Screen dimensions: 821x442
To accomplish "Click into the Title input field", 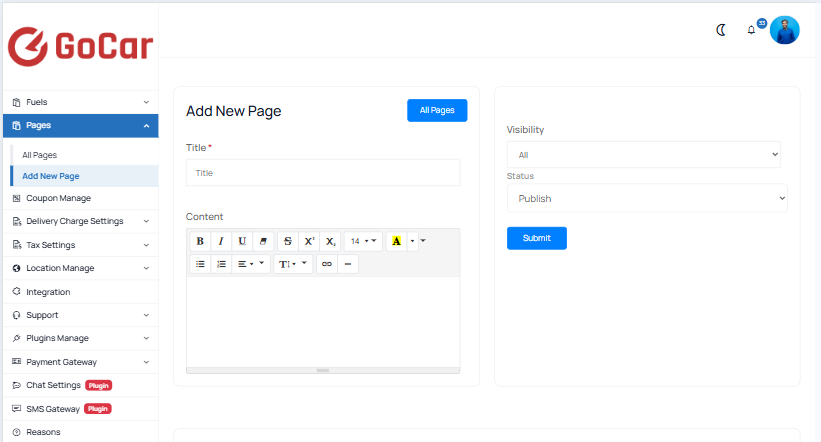I will point(323,173).
